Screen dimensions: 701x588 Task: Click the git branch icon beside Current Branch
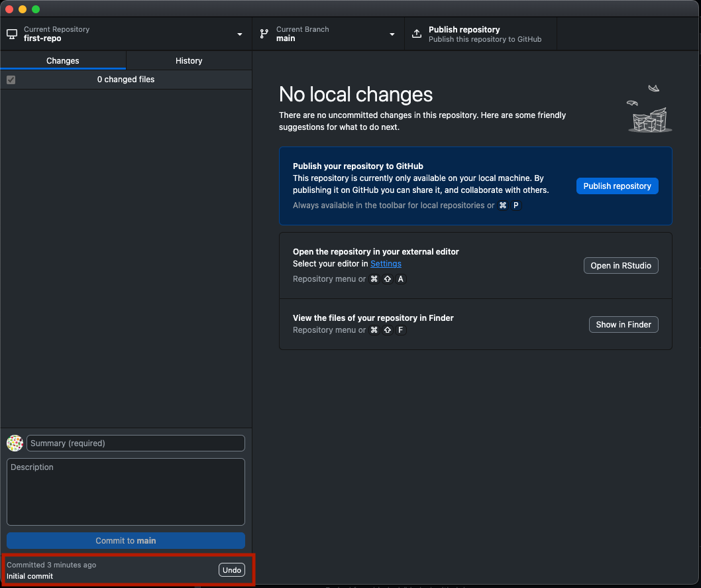point(264,34)
